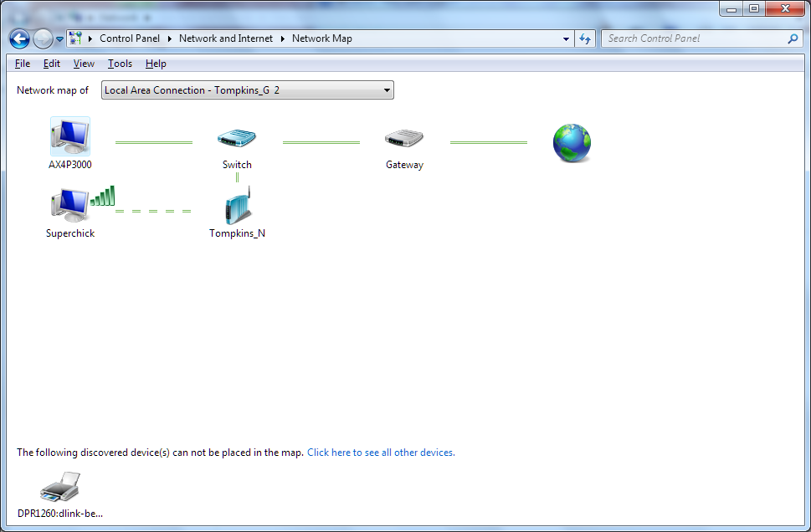Select the Superchick computer icon

(69, 205)
